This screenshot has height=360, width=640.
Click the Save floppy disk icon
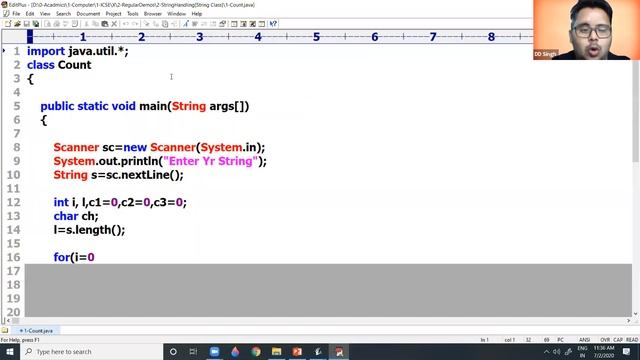[27, 24]
